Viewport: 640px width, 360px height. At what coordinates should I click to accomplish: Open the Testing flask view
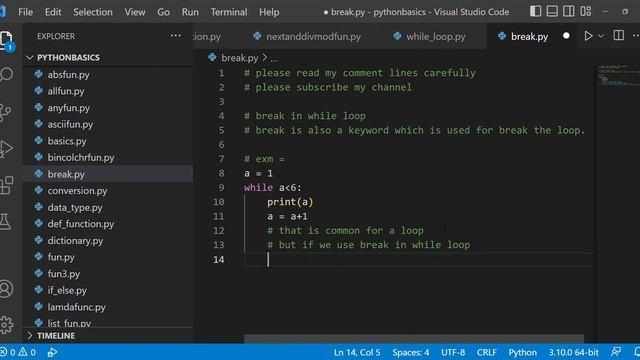(x=5, y=222)
